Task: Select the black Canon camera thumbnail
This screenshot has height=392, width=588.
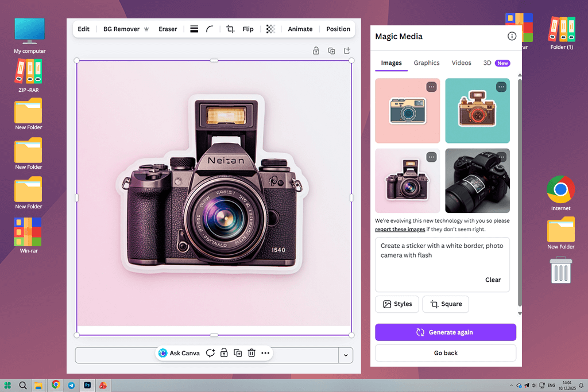Action: point(477,181)
